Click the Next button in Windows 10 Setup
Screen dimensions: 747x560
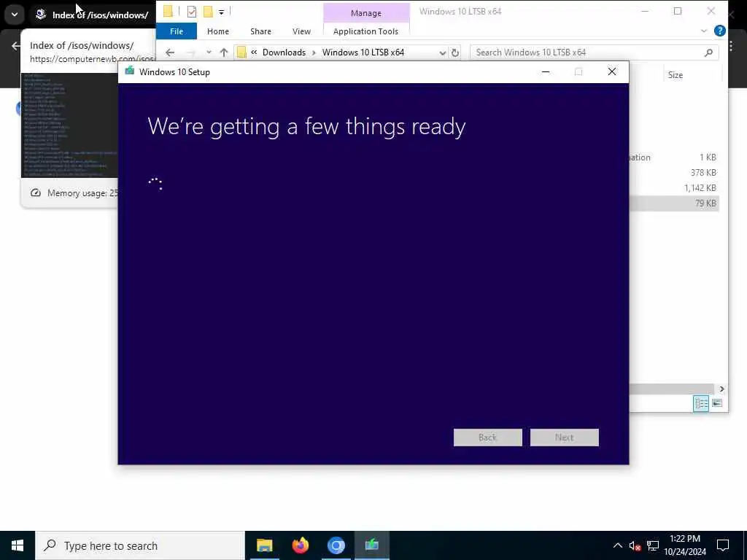point(564,437)
